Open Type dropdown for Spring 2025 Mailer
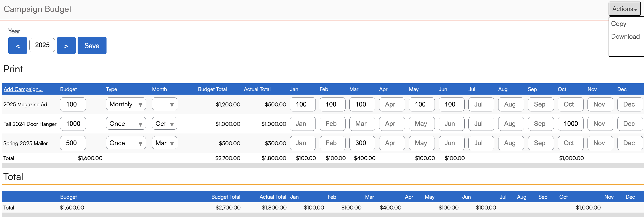 [x=126, y=143]
